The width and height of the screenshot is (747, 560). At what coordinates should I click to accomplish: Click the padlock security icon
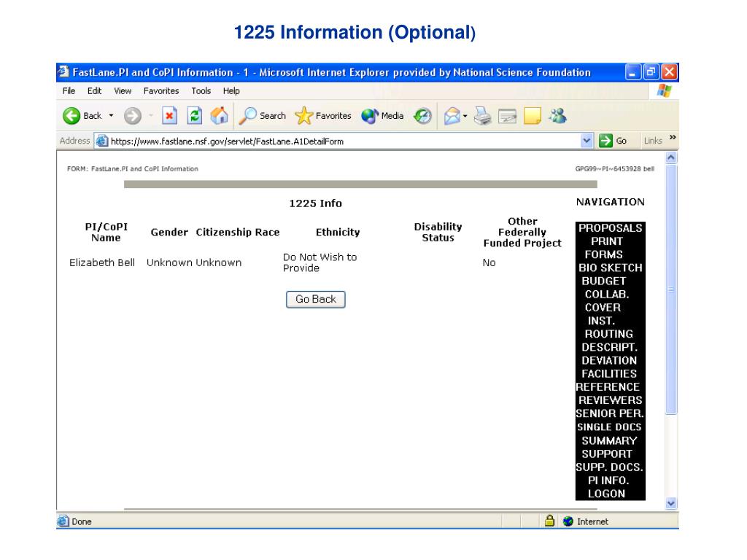(x=549, y=521)
